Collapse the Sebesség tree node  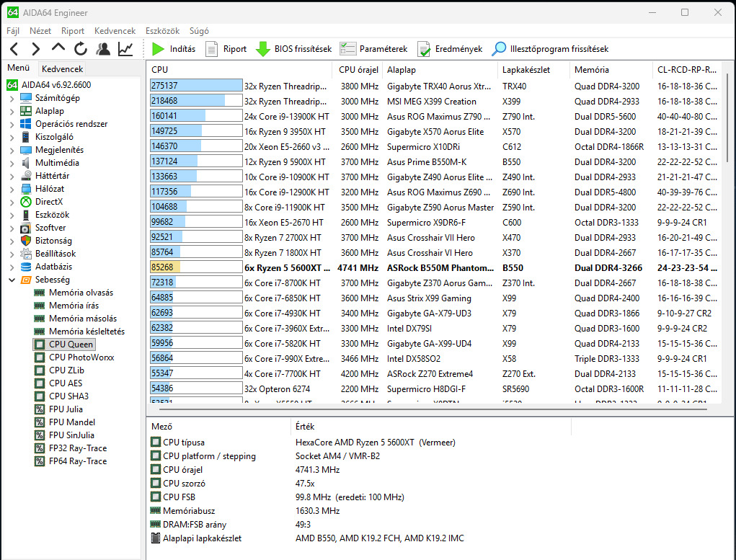pyautogui.click(x=12, y=280)
